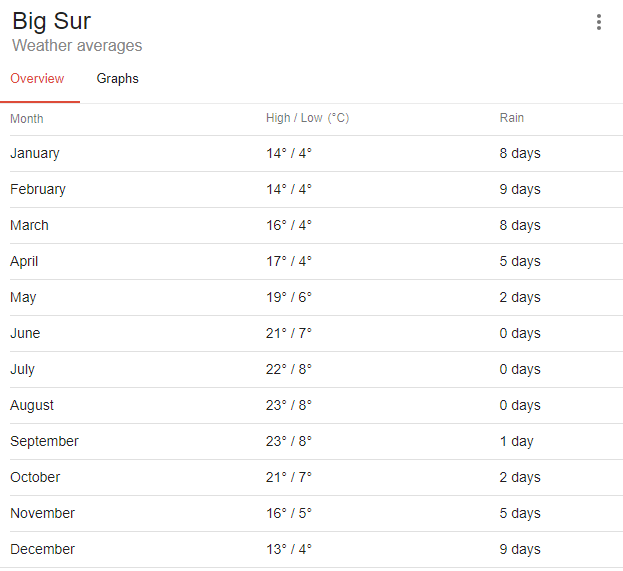
Task: Select the October row label
Action: tap(35, 477)
